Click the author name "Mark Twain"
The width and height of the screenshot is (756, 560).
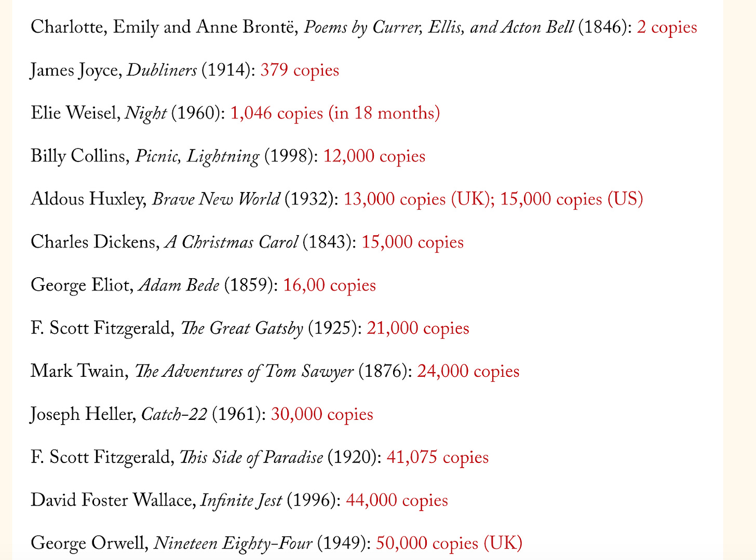pos(78,372)
